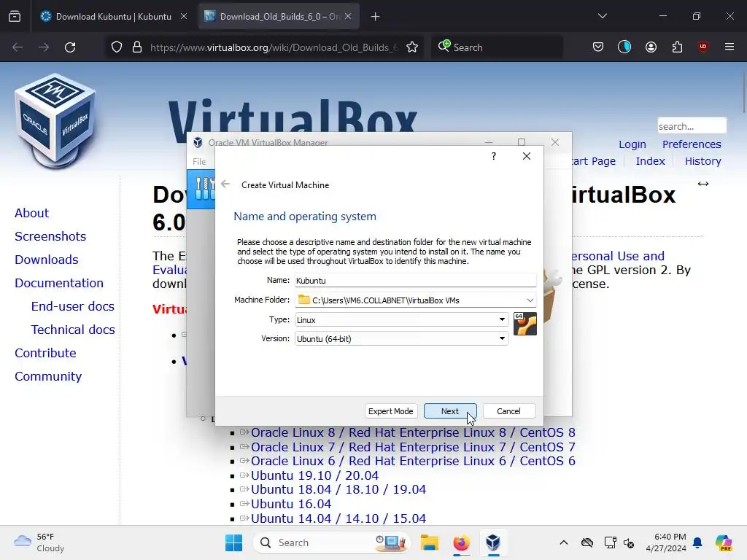The height and width of the screenshot is (560, 747).
Task: Click the double-arrow width toggle icon
Action: [703, 184]
